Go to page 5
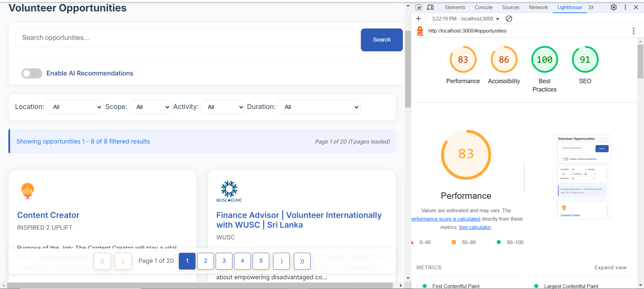This screenshot has width=644, height=289. pyautogui.click(x=261, y=261)
